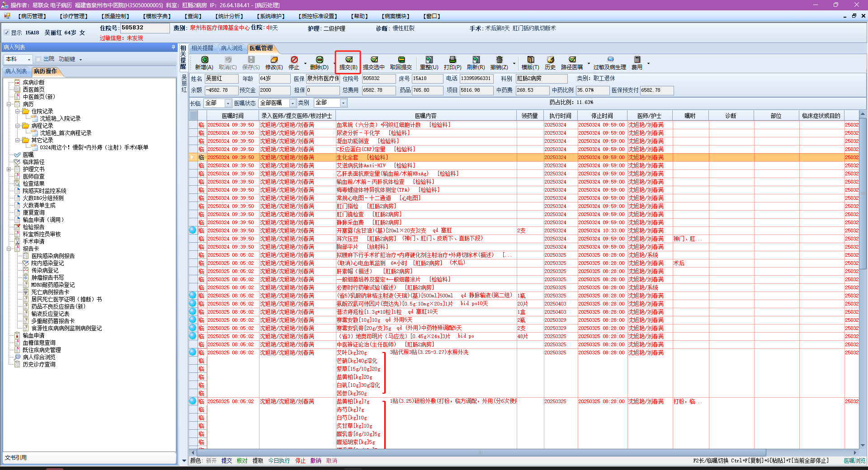Click the 刷新(R) refresh icon

(476, 60)
